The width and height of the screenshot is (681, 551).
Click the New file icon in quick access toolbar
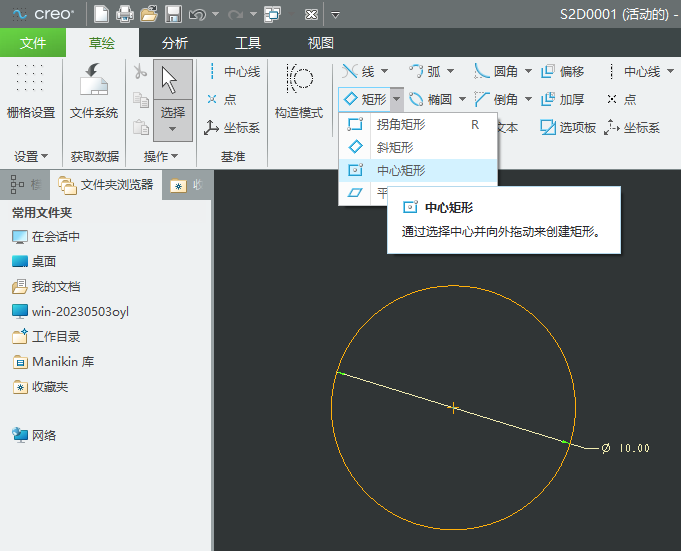click(x=102, y=14)
